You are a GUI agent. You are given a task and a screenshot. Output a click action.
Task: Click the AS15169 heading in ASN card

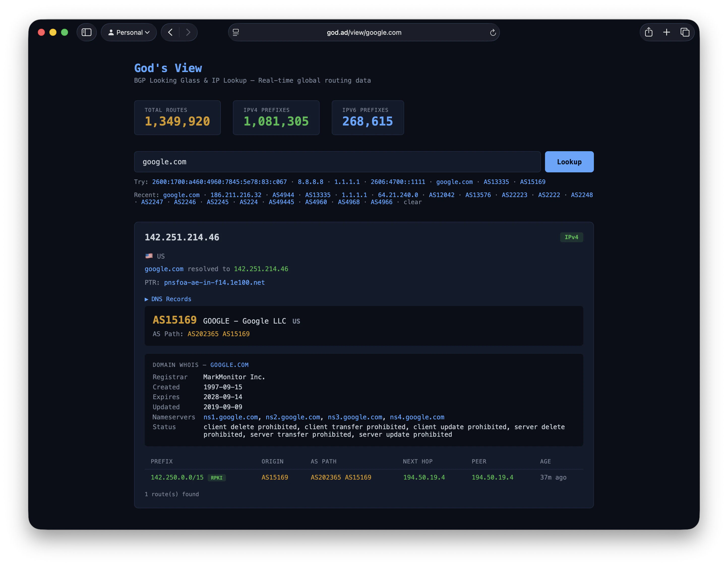(175, 320)
